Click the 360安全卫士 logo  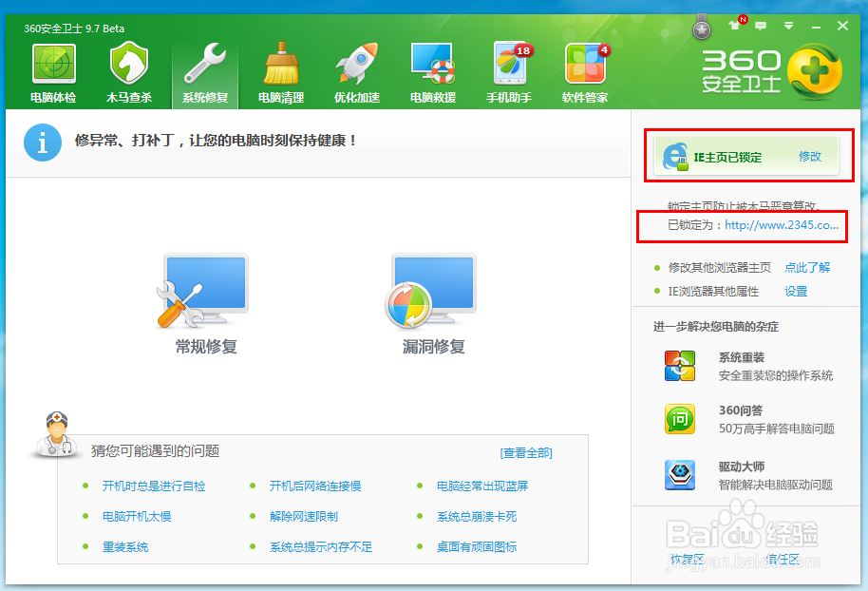point(772,72)
